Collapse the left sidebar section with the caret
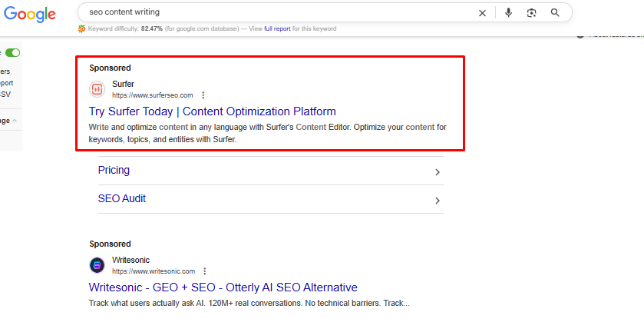 click(15, 121)
